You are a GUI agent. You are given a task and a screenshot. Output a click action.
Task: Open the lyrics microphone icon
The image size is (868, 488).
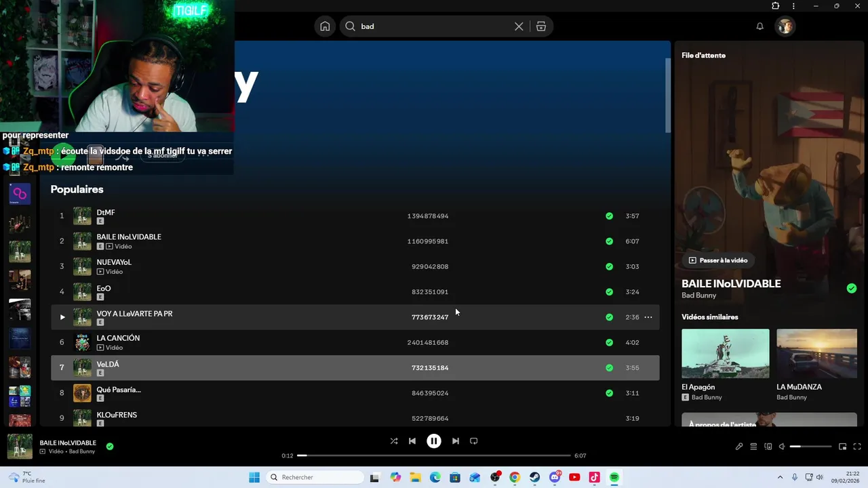(x=739, y=447)
